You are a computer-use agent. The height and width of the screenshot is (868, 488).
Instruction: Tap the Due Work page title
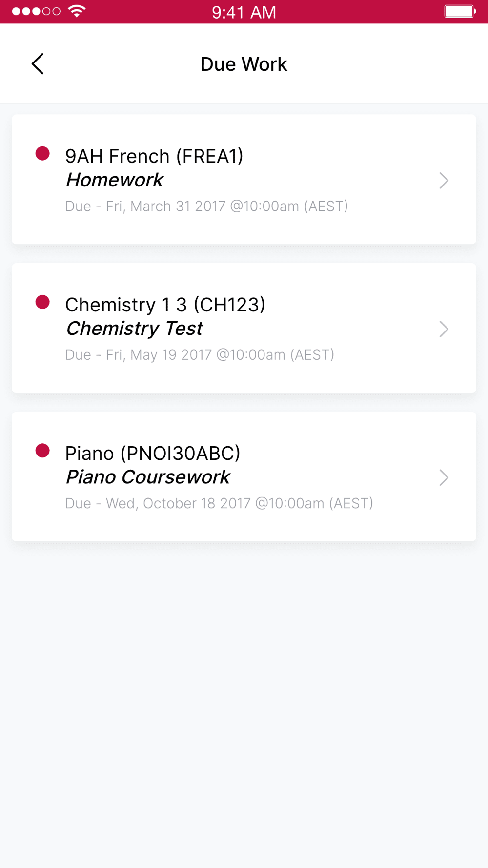244,64
